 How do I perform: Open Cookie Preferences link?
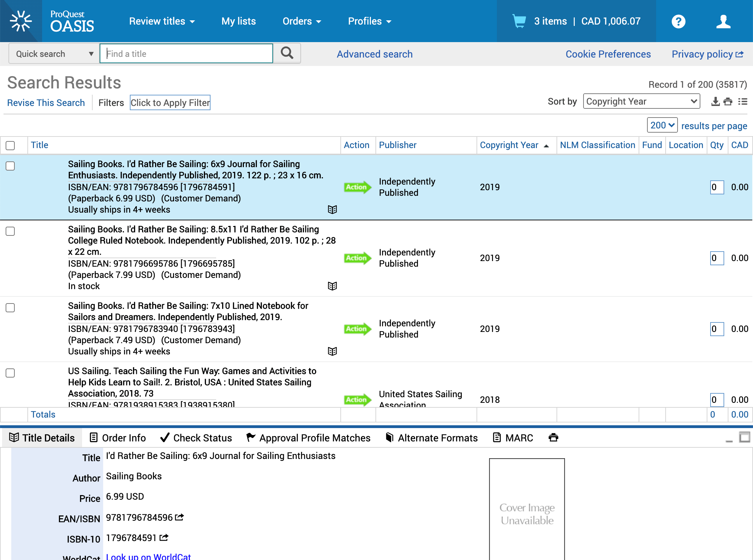(608, 54)
